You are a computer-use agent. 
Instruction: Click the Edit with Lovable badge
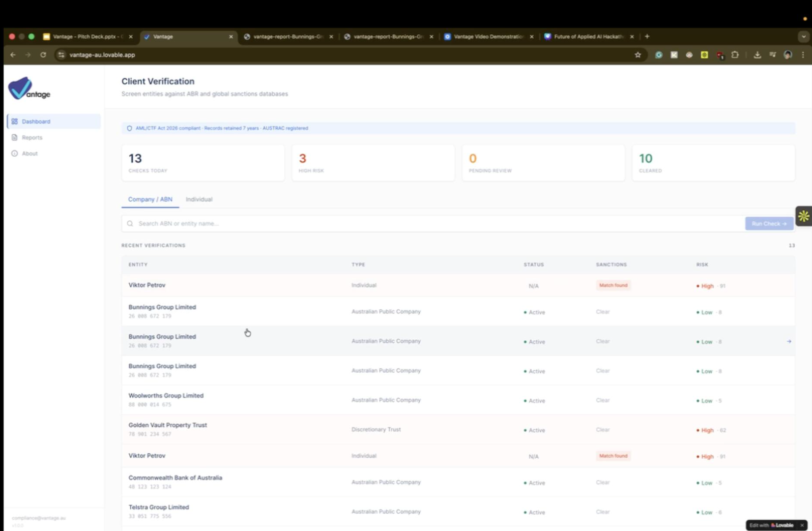tap(772, 525)
